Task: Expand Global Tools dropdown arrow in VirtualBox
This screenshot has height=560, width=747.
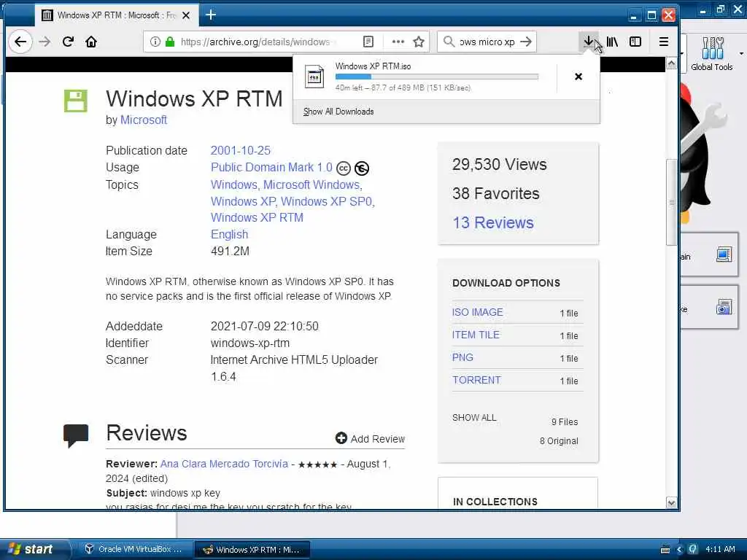Action: coord(741,54)
